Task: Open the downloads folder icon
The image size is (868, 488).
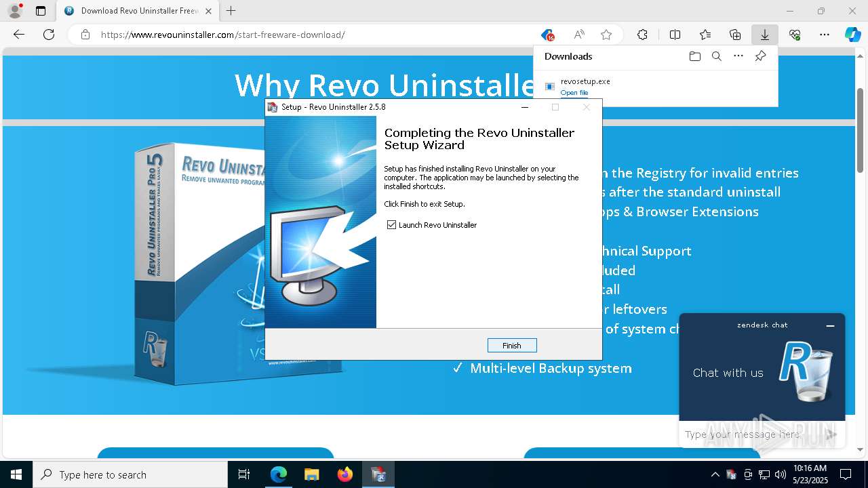Action: tap(694, 56)
